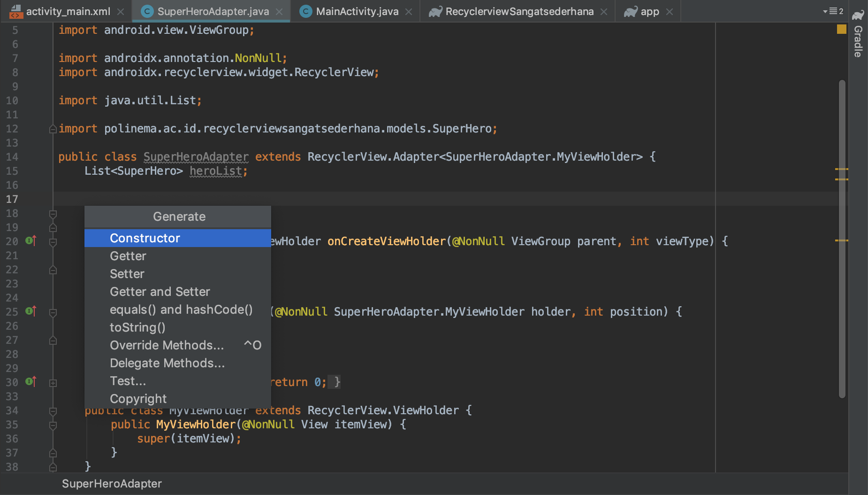
Task: Choose Constructor in Generate popup
Action: coord(177,238)
